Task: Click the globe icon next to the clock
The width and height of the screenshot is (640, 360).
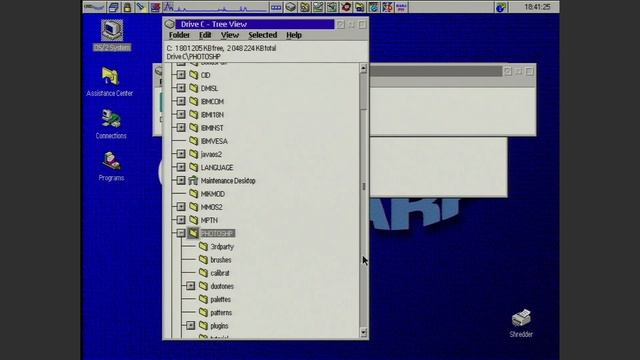Action: (x=500, y=7)
